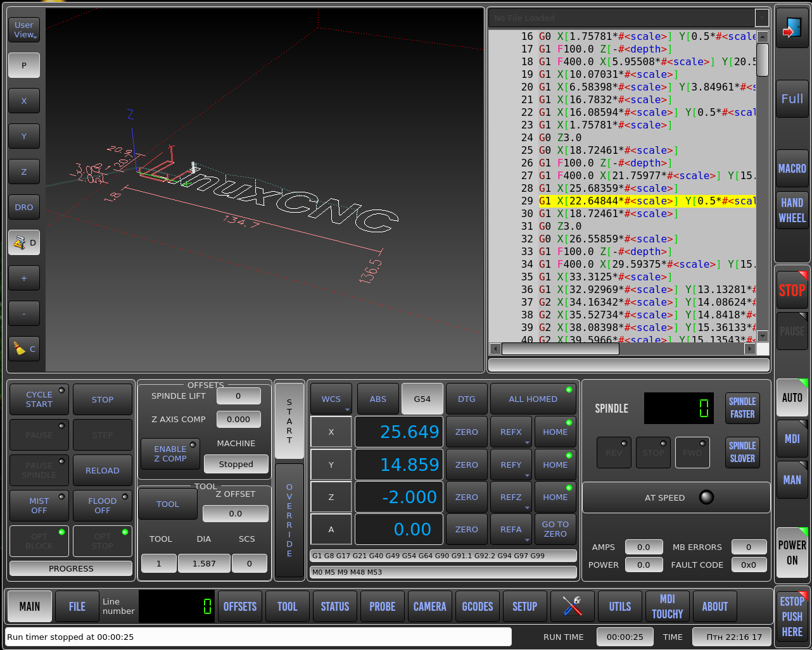The image size is (812, 650).
Task: Toggle MIST OFF coolant
Action: point(39,506)
